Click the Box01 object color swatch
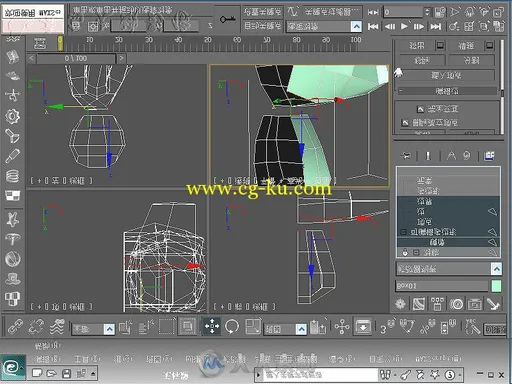 click(x=496, y=286)
